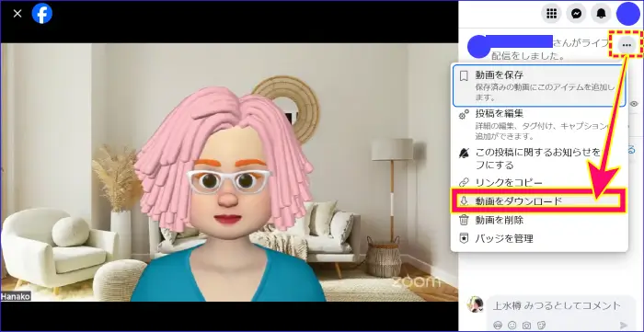
Task: Close the video viewer with the X icon
Action: point(17,14)
